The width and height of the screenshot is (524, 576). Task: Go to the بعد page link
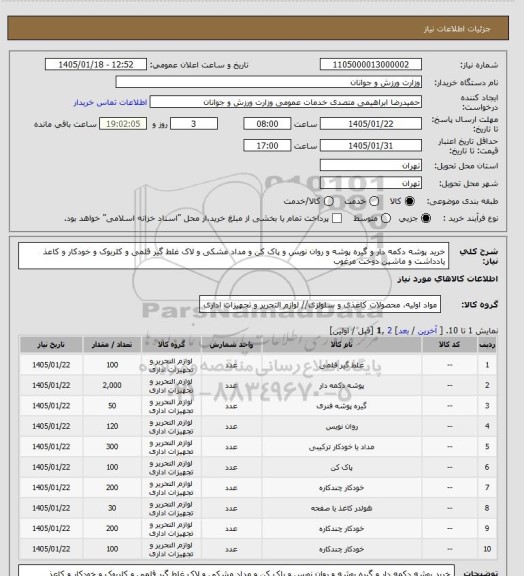(x=404, y=331)
